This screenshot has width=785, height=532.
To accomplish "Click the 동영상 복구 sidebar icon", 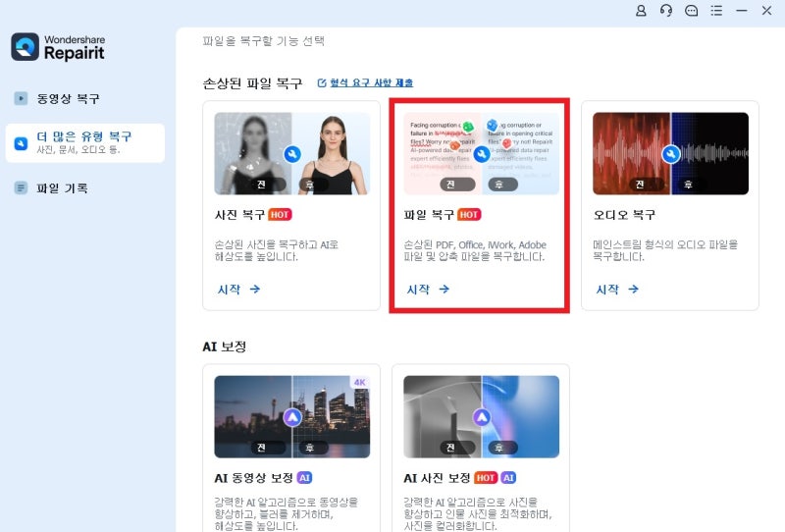I will [21, 98].
